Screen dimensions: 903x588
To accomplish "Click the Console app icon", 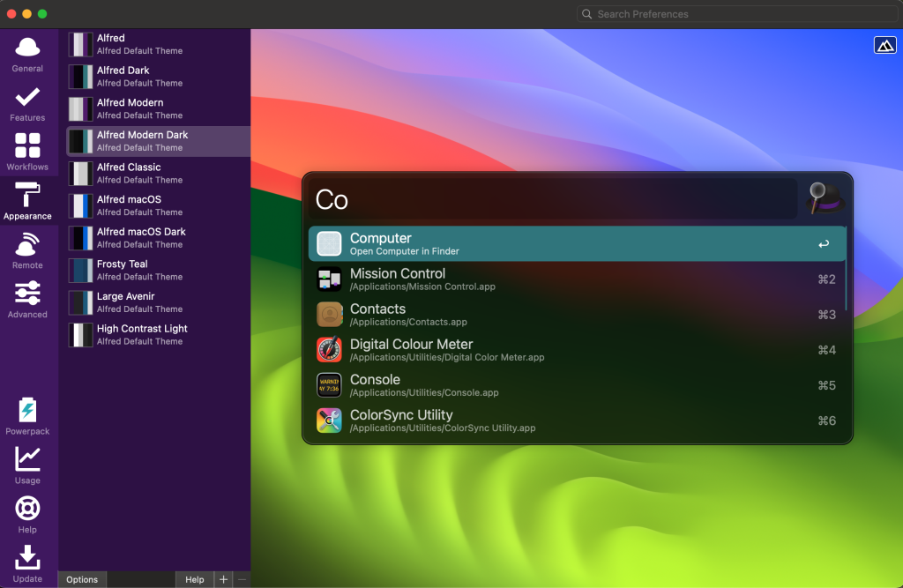I will point(329,385).
